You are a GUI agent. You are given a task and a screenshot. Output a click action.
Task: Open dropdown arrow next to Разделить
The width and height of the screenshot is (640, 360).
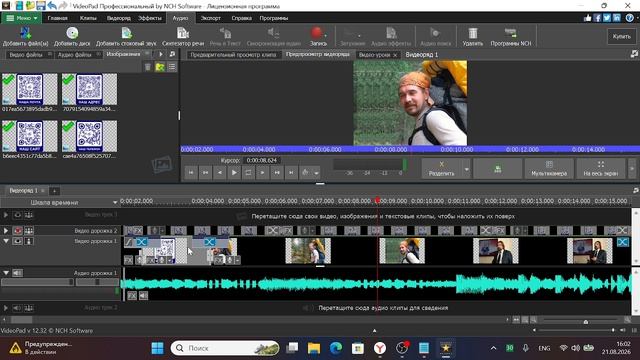[467, 169]
